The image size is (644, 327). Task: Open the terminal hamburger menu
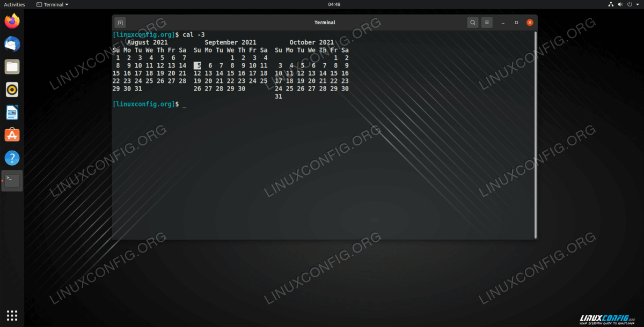click(486, 23)
